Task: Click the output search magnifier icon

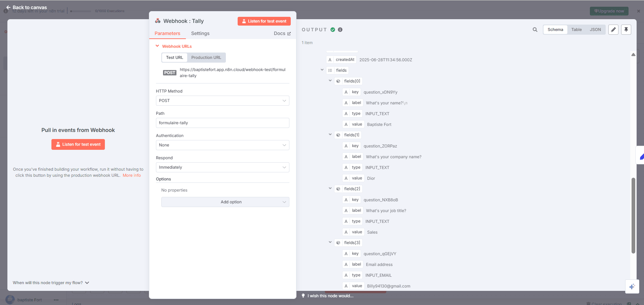Action: pyautogui.click(x=535, y=30)
